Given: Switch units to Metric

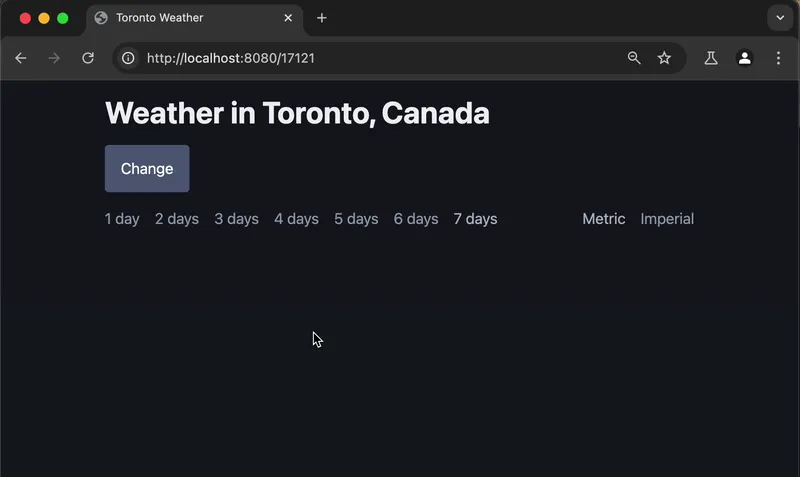Looking at the screenshot, I should coord(604,219).
